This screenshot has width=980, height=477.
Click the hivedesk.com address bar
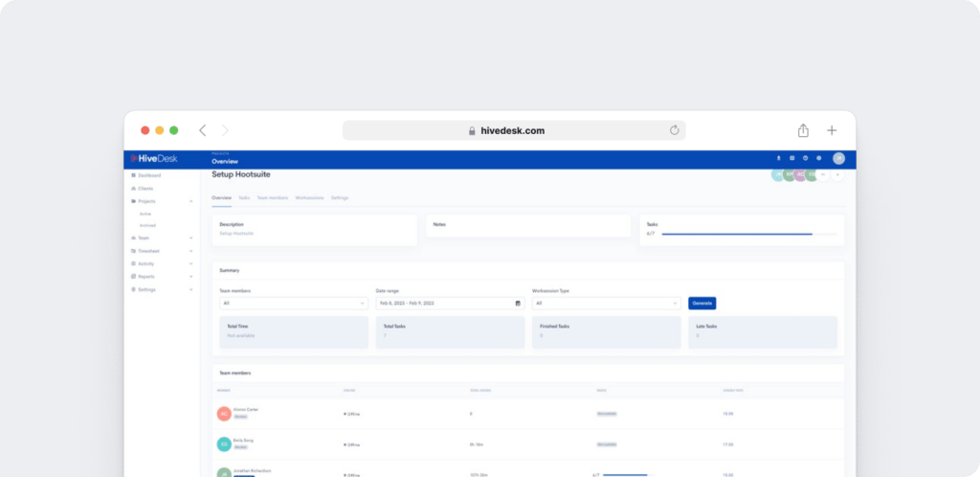[513, 130]
